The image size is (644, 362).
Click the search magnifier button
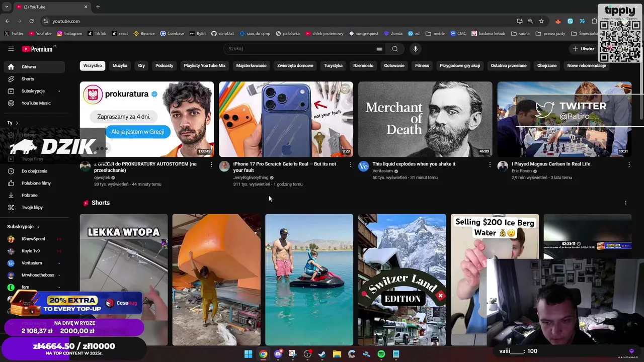[395, 49]
